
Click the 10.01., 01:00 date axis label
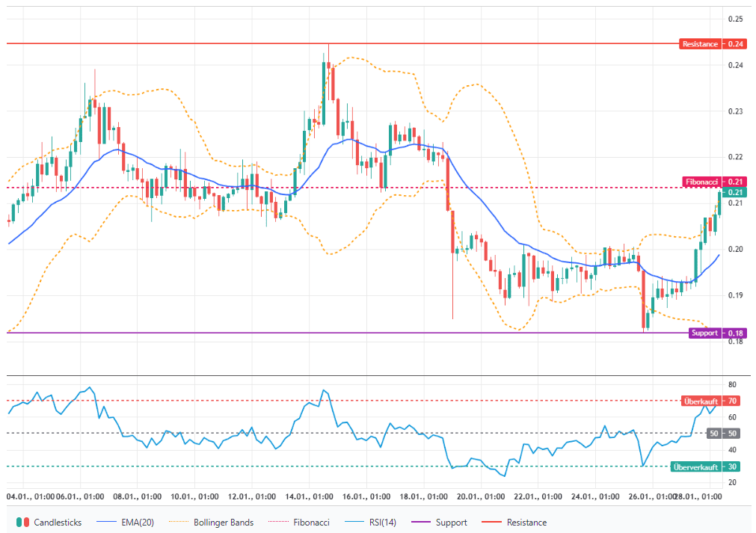click(194, 496)
